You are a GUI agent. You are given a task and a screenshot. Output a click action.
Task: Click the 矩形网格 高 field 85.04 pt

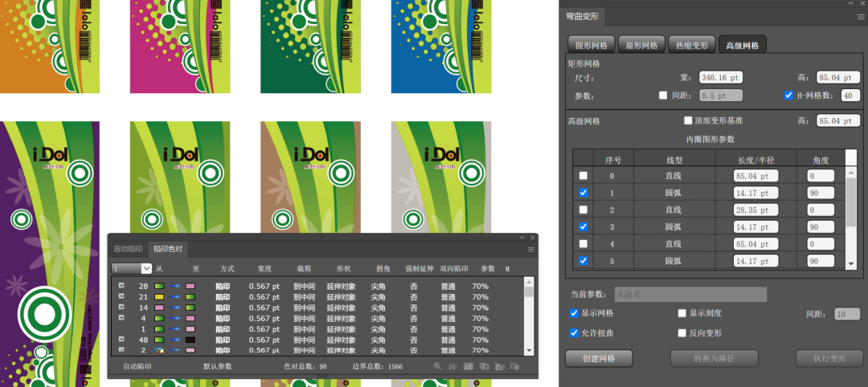(x=838, y=77)
